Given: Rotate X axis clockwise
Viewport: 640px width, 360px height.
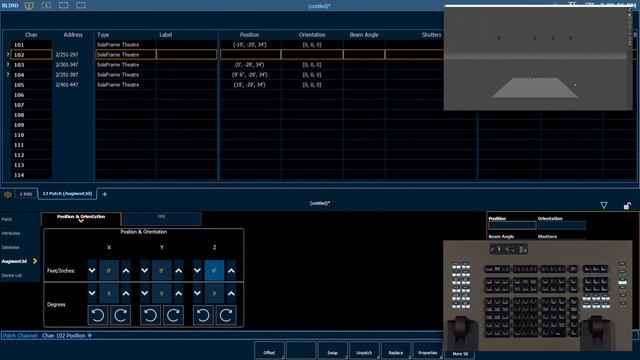Looking at the screenshot, I should pyautogui.click(x=120, y=315).
